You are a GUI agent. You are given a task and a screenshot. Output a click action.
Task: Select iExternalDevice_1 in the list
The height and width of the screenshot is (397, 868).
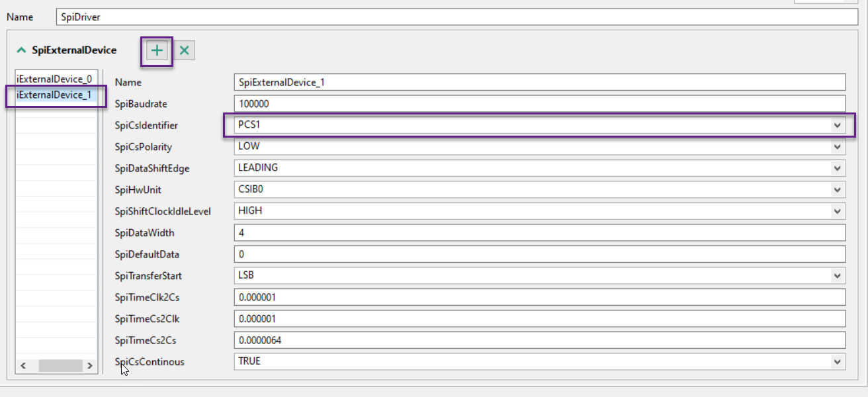coord(54,95)
